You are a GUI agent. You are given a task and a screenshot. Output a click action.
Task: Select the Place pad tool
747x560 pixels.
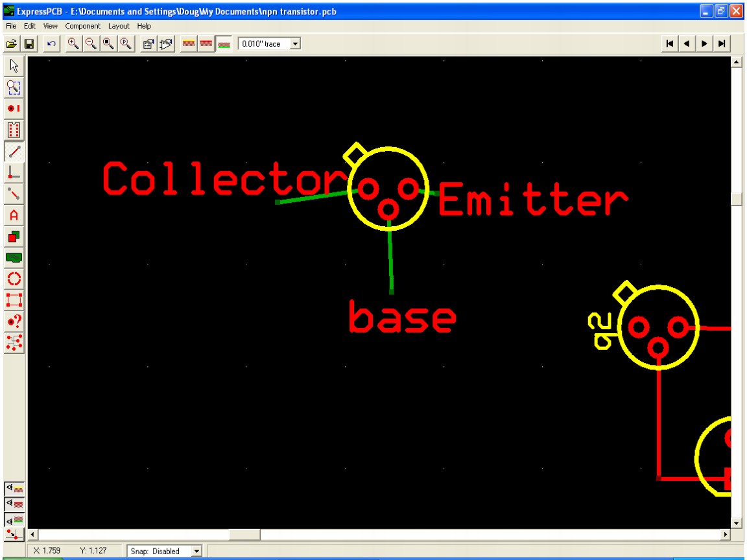click(x=14, y=108)
